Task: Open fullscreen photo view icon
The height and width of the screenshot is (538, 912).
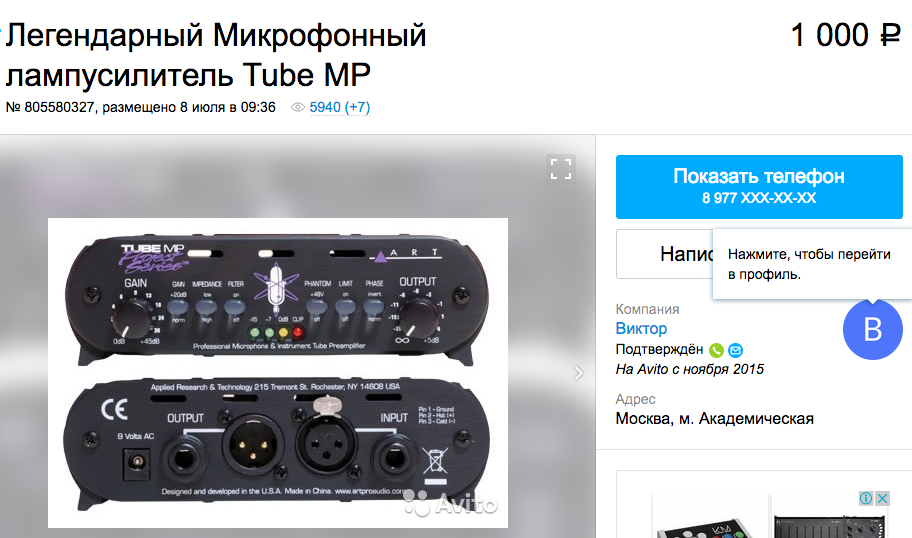Action: (x=561, y=169)
